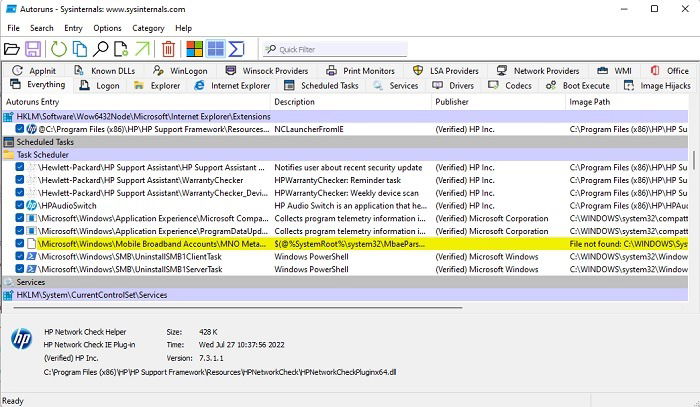Click the Open file toolbar icon

pyautogui.click(x=12, y=49)
